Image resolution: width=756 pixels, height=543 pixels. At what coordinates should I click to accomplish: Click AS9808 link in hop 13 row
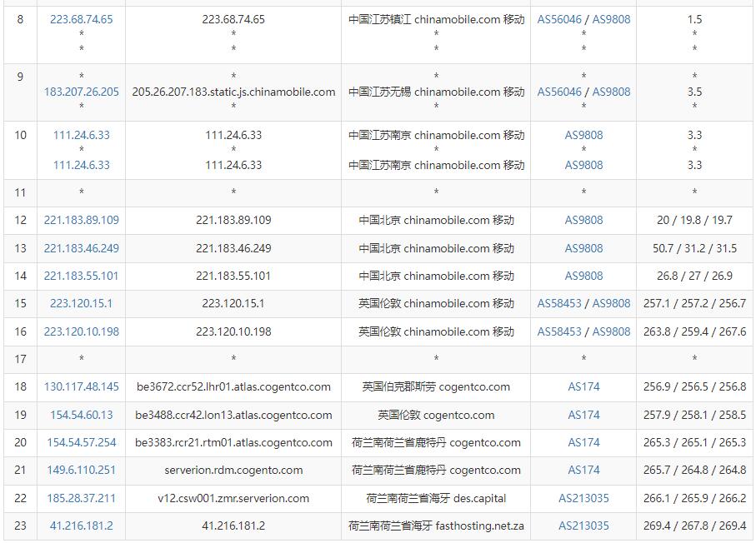(583, 248)
